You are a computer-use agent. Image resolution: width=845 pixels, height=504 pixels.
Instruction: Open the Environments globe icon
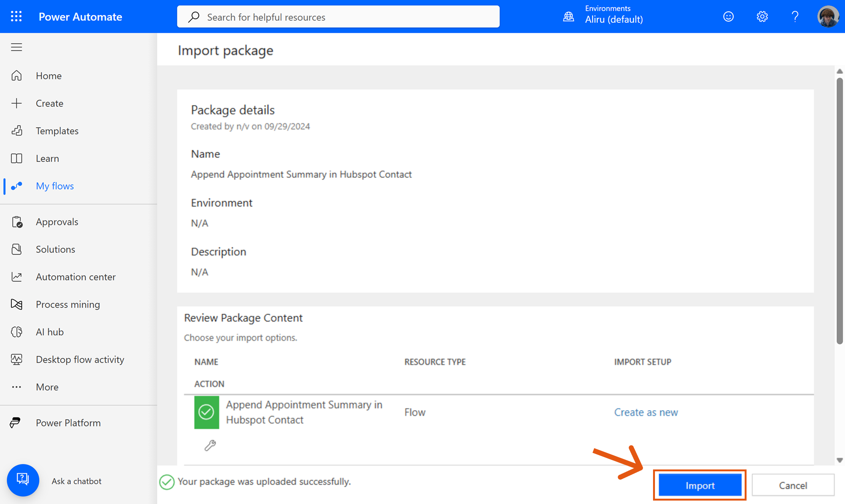point(568,17)
